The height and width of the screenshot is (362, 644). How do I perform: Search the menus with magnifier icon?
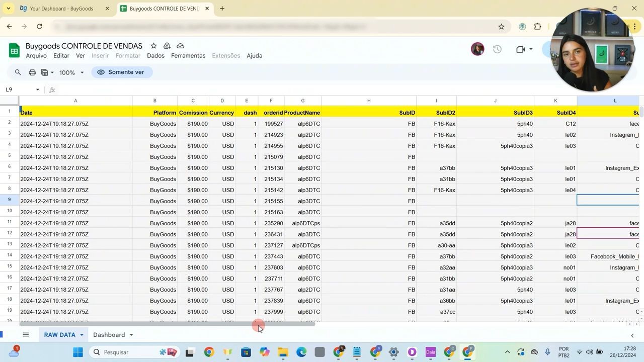click(x=18, y=72)
